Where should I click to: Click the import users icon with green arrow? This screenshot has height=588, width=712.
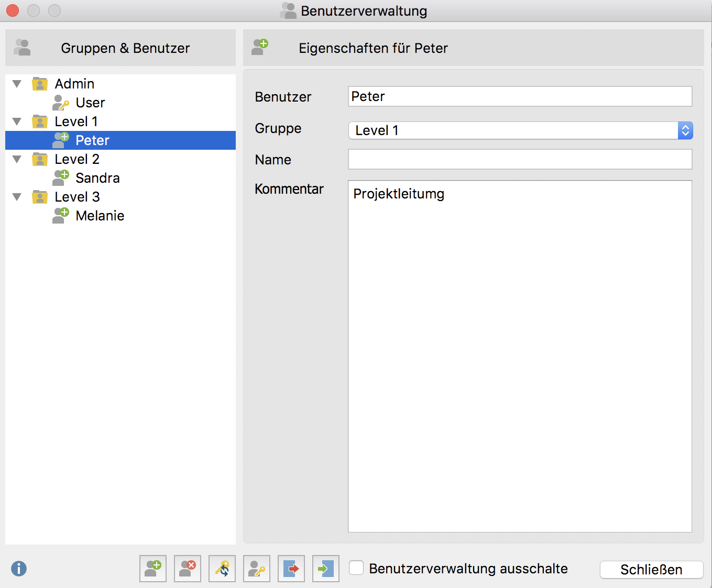click(326, 569)
